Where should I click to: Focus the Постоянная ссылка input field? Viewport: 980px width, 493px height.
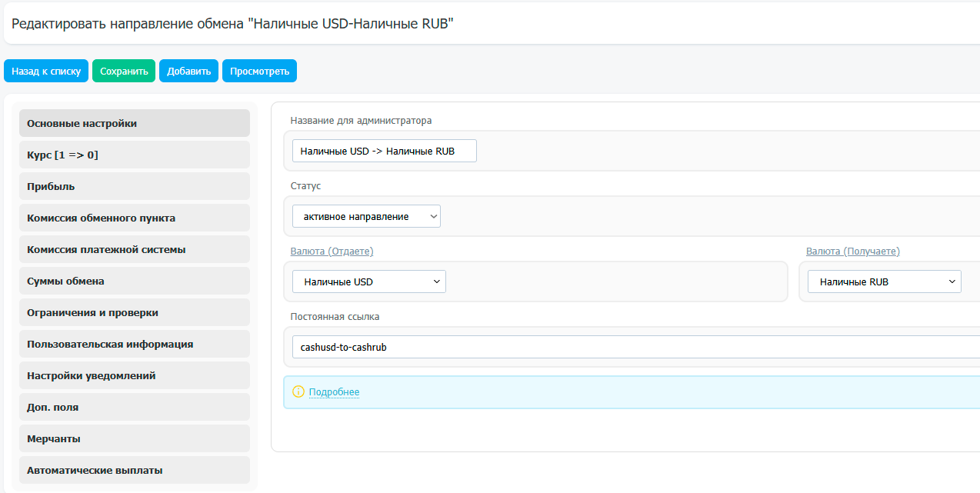point(631,347)
